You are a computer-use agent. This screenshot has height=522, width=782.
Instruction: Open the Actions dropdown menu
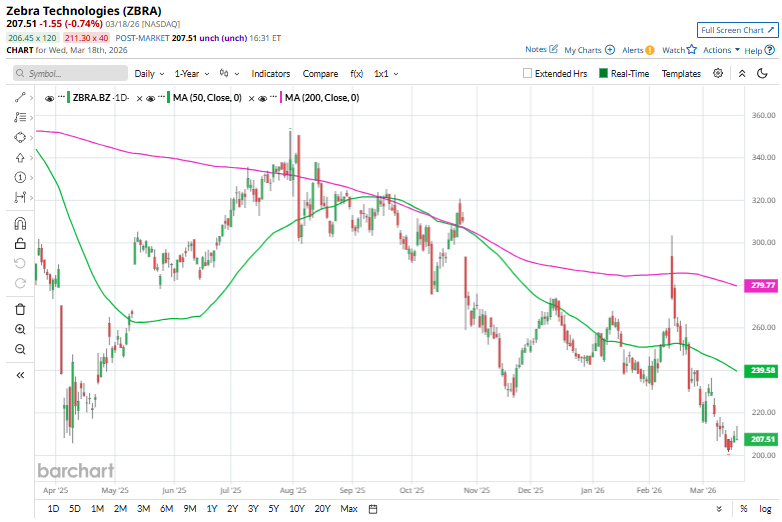[720, 50]
